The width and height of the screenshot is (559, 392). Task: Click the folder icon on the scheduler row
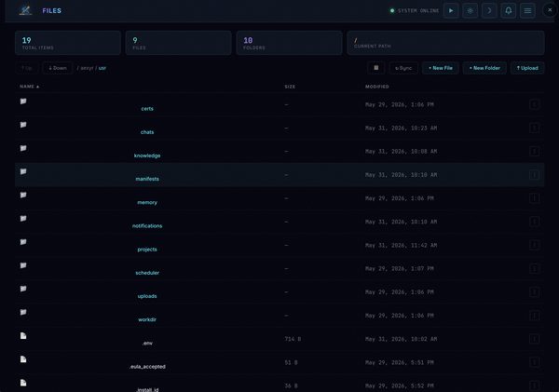[x=23, y=265]
